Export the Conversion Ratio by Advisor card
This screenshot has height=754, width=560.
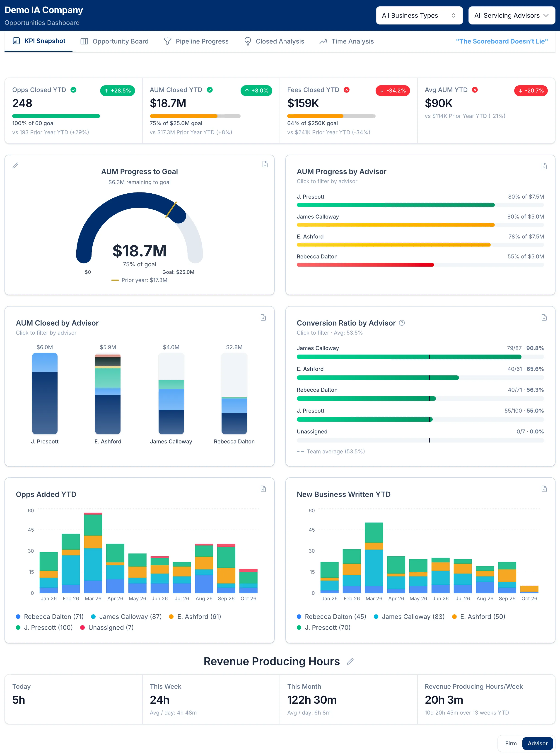point(544,317)
